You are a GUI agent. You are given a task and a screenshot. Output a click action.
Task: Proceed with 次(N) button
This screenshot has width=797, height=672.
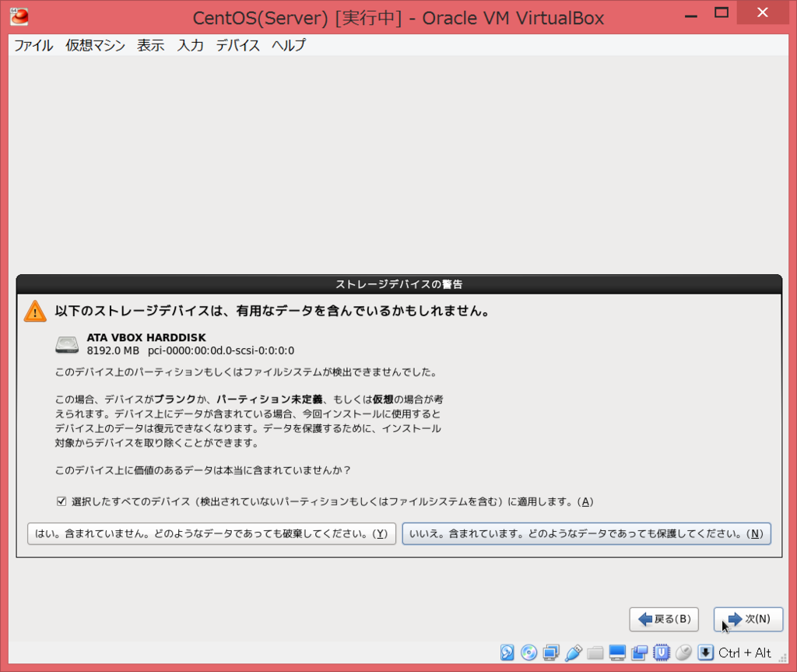(748, 619)
